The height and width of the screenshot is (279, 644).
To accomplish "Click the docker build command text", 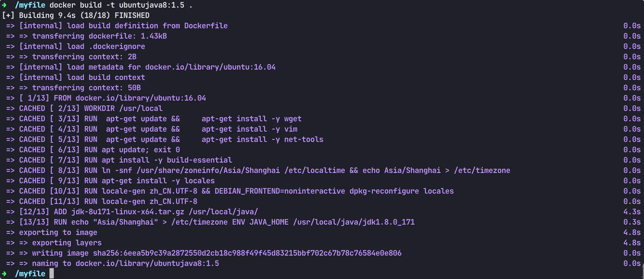I will [x=117, y=5].
